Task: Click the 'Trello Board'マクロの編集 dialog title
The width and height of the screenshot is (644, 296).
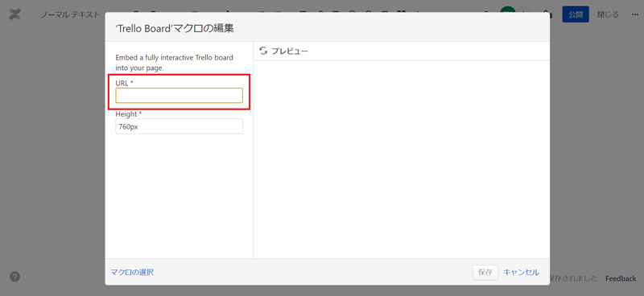Action: click(x=175, y=28)
